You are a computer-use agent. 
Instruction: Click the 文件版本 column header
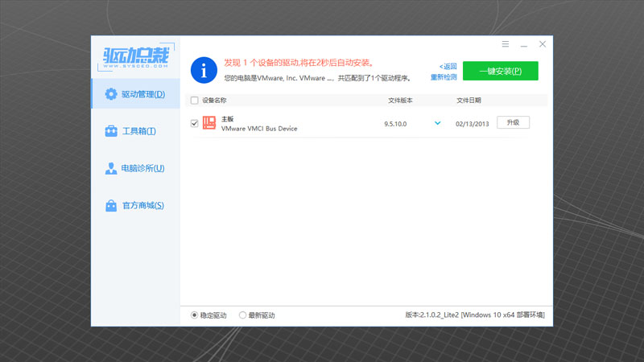(400, 101)
